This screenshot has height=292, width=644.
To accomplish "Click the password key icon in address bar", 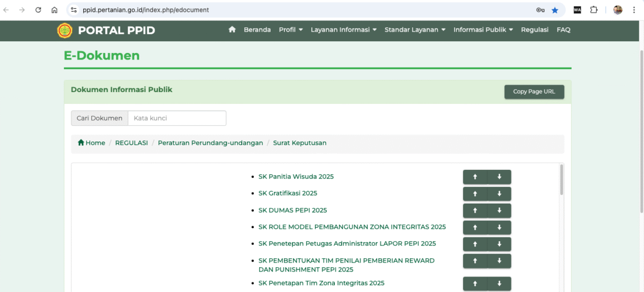I will coord(540,10).
